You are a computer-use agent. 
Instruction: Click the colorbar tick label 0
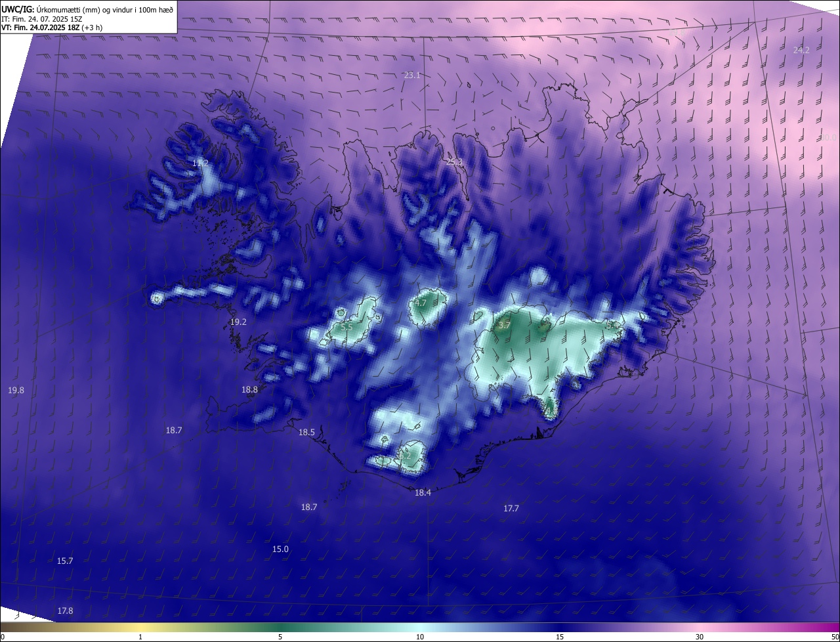(x=3, y=637)
